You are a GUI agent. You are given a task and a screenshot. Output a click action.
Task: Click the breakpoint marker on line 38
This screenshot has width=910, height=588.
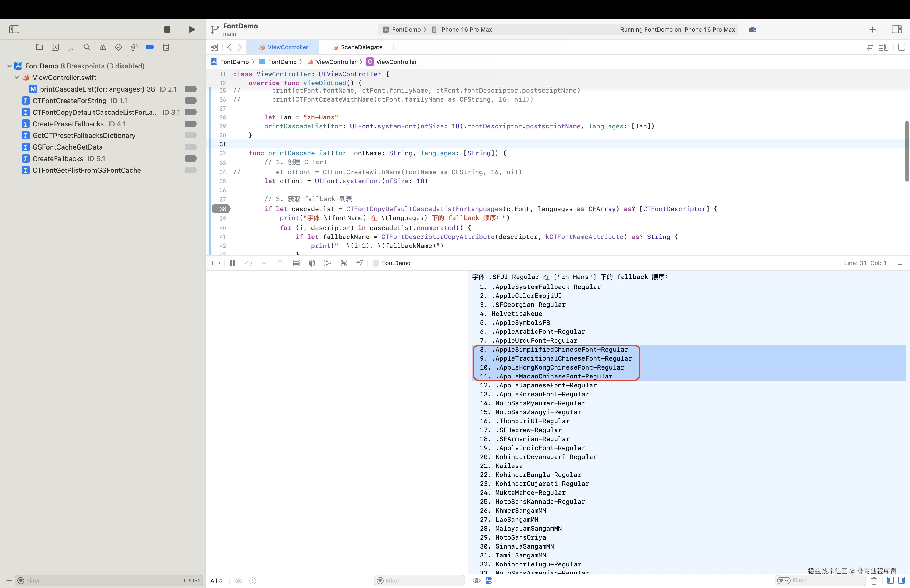tap(221, 209)
